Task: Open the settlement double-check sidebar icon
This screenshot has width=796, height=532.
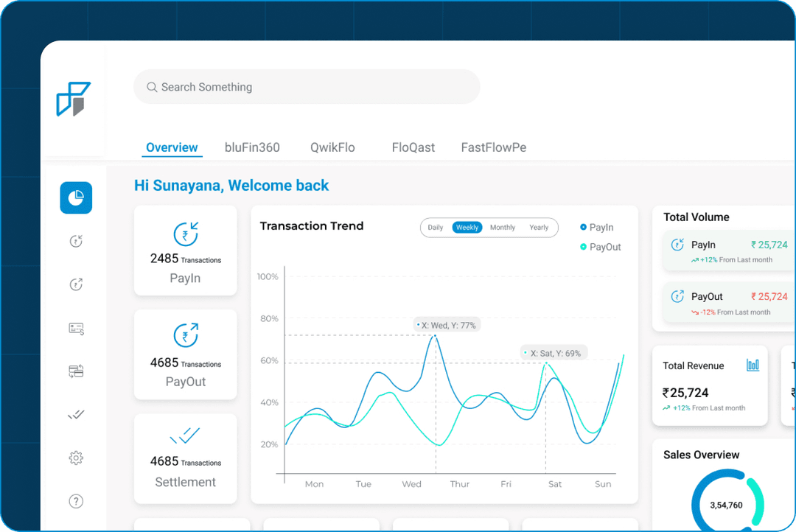Action: click(76, 415)
